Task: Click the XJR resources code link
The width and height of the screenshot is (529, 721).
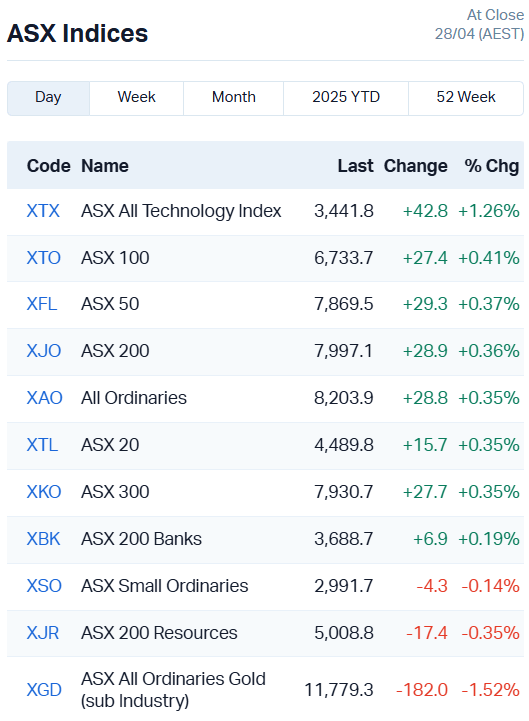Action: click(x=43, y=633)
